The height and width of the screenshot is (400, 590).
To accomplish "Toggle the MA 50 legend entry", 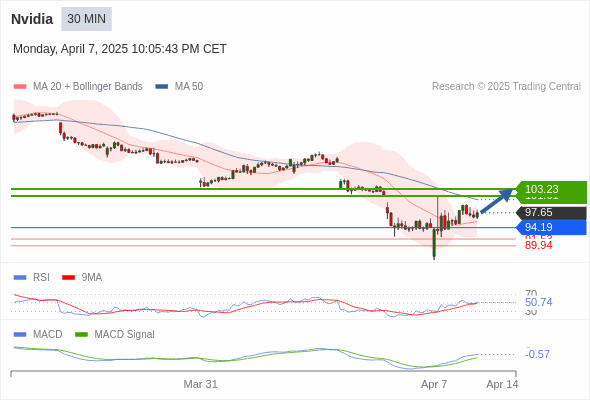I will [x=179, y=87].
